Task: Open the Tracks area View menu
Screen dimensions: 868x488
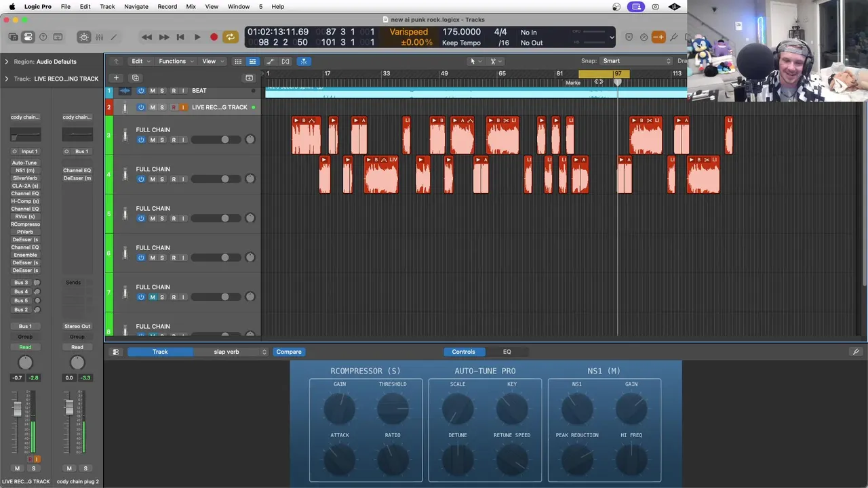Action: (212, 61)
